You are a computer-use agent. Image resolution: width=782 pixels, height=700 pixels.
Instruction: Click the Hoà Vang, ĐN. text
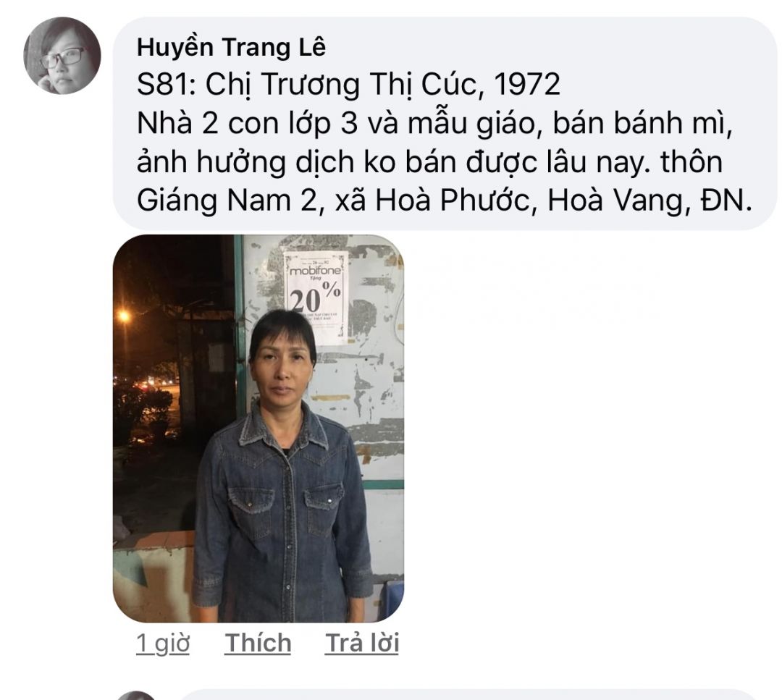[x=649, y=201]
